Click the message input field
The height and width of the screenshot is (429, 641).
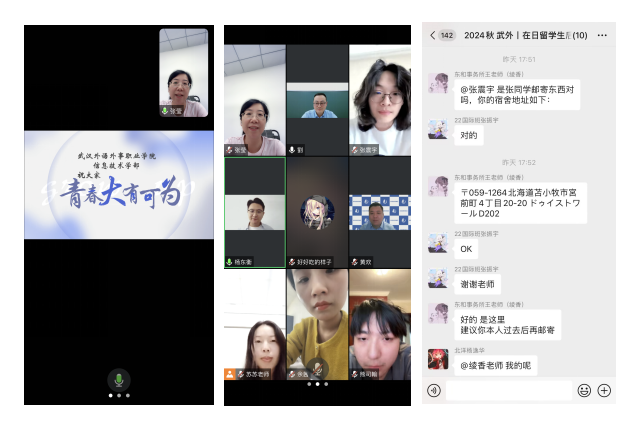click(x=508, y=390)
